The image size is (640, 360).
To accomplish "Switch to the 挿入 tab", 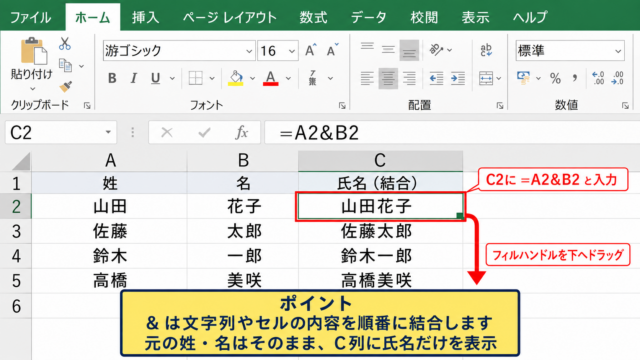I will [145, 18].
